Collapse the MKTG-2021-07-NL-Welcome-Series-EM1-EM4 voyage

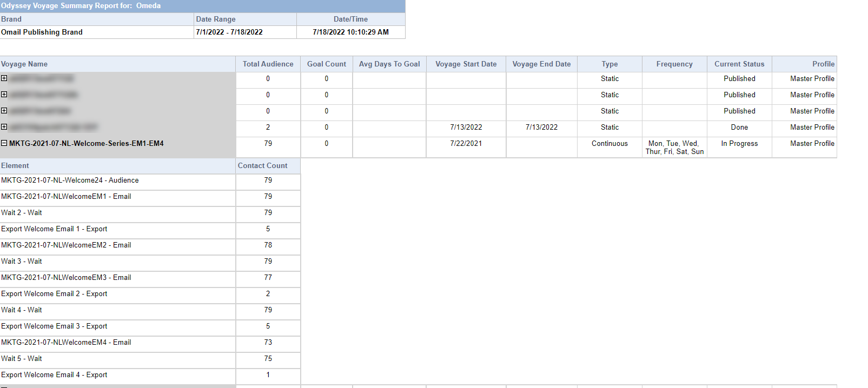(x=4, y=143)
